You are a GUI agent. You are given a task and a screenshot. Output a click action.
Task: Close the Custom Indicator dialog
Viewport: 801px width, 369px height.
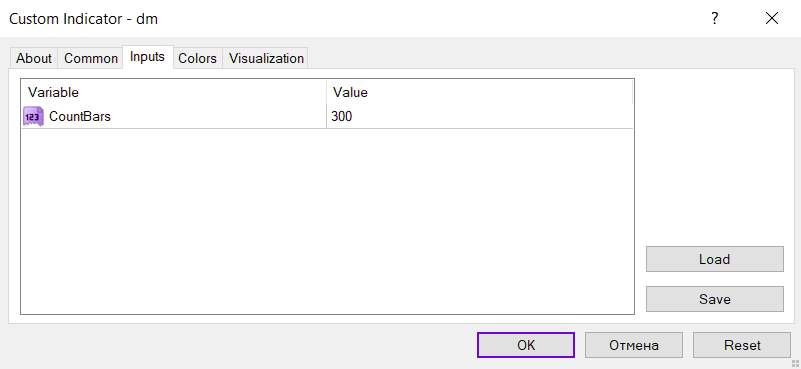pos(771,19)
